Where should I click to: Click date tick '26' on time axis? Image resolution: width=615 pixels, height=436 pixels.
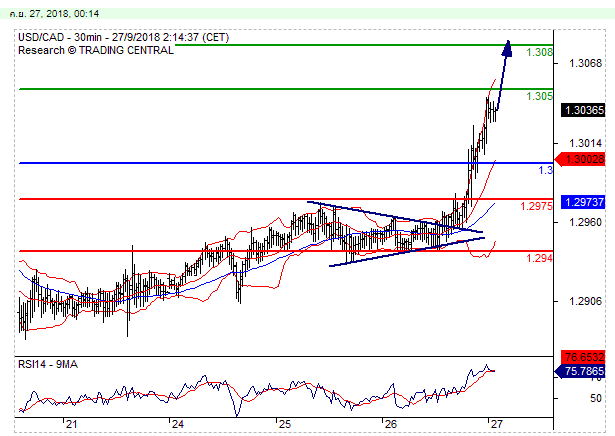pyautogui.click(x=390, y=424)
